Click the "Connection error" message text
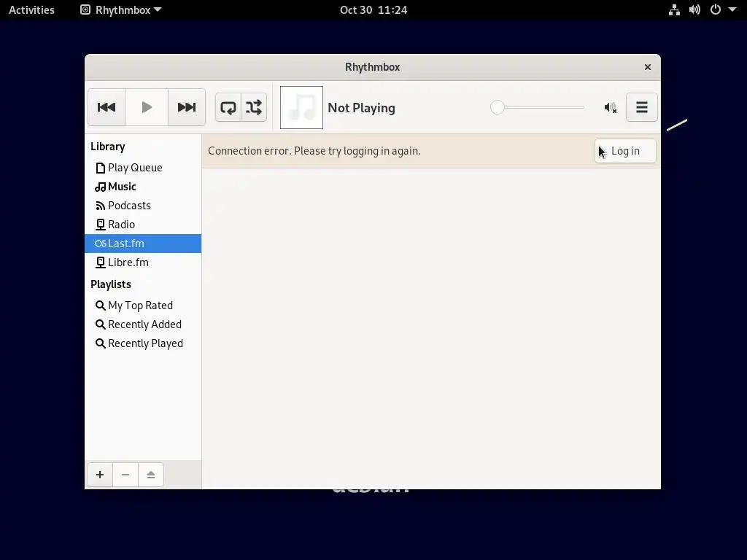This screenshot has height=560, width=747. coord(314,151)
